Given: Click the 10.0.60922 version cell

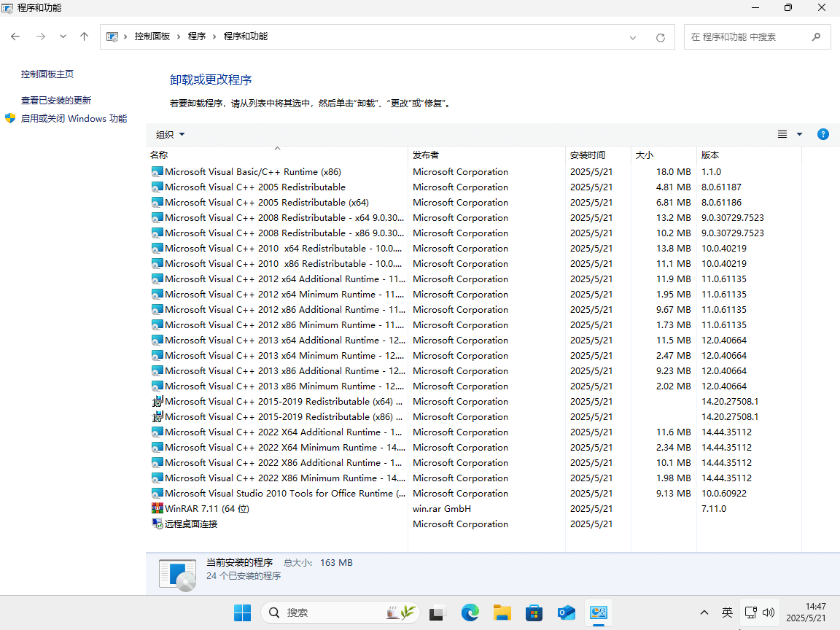Looking at the screenshot, I should [724, 494].
